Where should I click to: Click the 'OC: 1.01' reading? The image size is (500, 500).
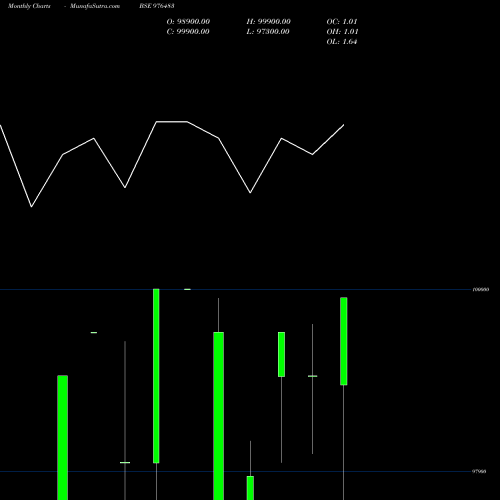coord(342,22)
